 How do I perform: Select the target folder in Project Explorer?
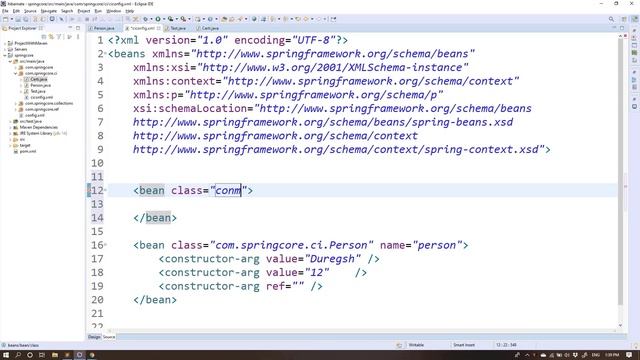[x=25, y=145]
